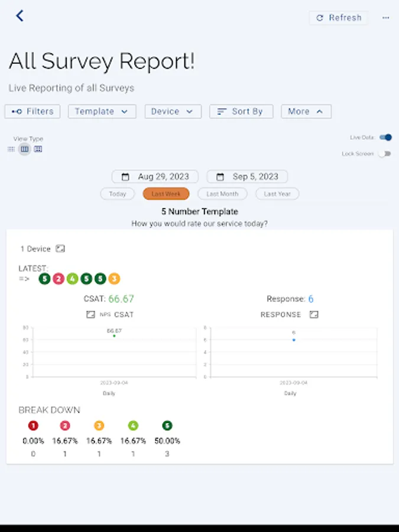
Task: Select the third View Type layout icon
Action: 38,149
